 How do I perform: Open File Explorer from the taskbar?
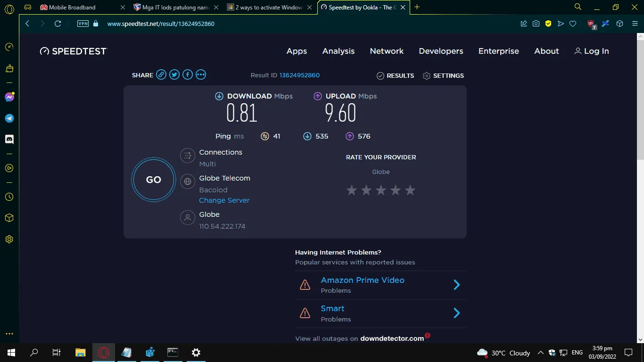click(x=81, y=353)
